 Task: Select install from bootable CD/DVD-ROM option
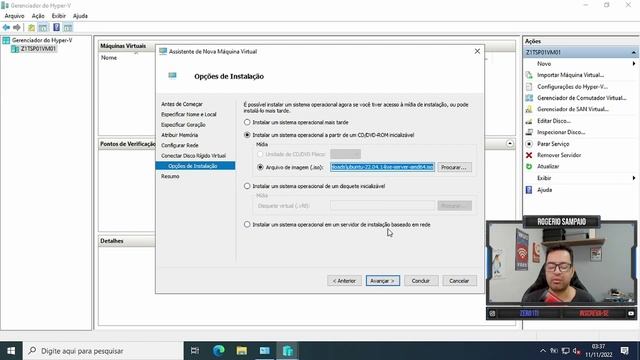click(247, 135)
